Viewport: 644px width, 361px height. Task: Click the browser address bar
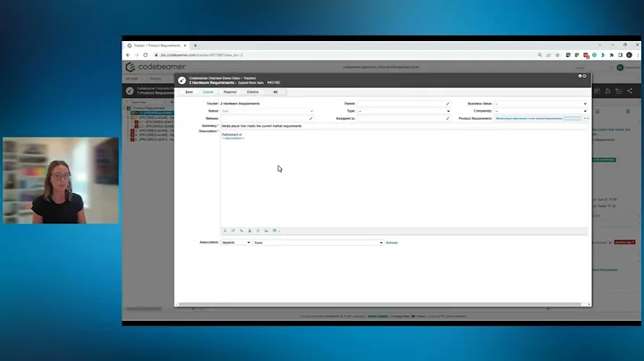(x=345, y=55)
